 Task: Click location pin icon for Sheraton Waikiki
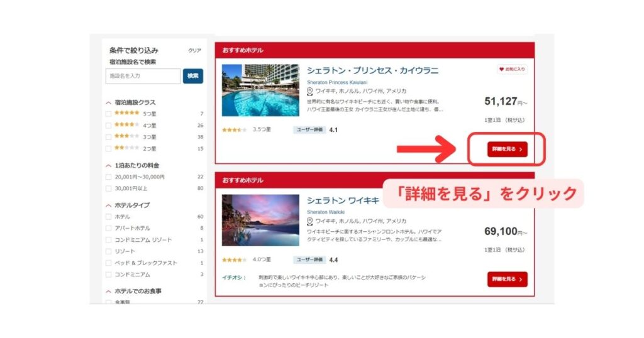[310, 221]
